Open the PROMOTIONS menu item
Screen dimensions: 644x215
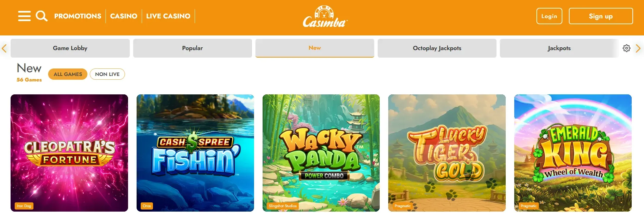(78, 16)
